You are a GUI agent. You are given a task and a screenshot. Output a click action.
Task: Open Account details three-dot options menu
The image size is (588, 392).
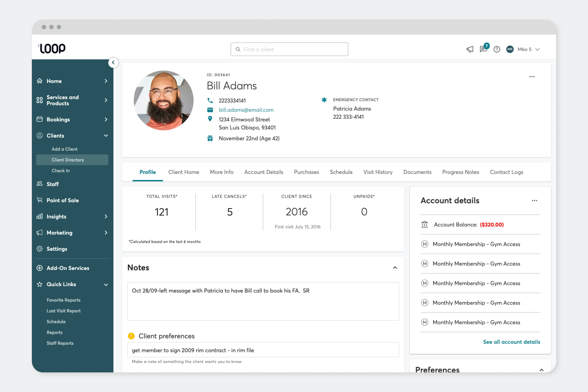pos(534,201)
